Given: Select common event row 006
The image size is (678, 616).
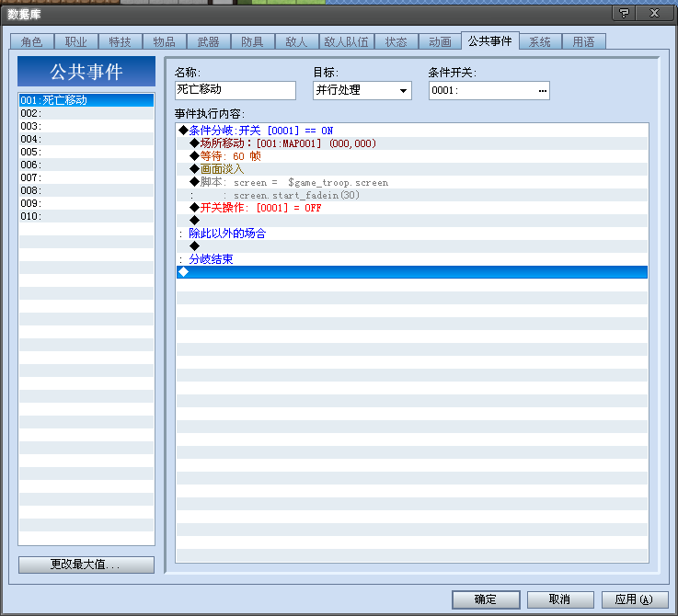Looking at the screenshot, I should click(x=86, y=165).
